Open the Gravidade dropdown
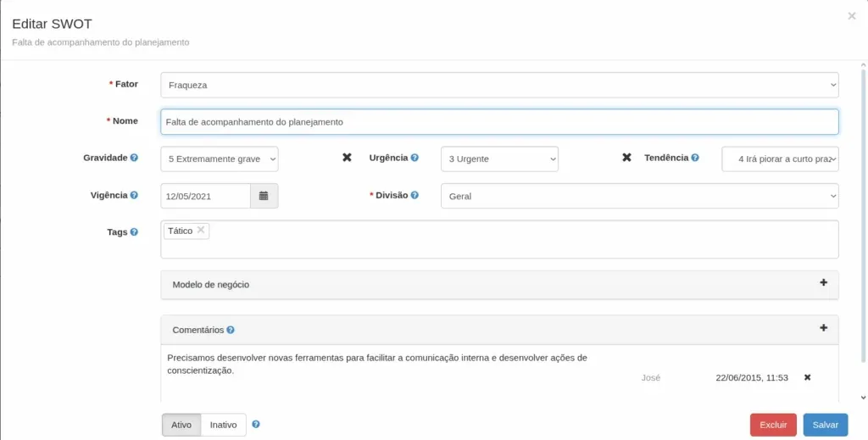 pyautogui.click(x=220, y=159)
